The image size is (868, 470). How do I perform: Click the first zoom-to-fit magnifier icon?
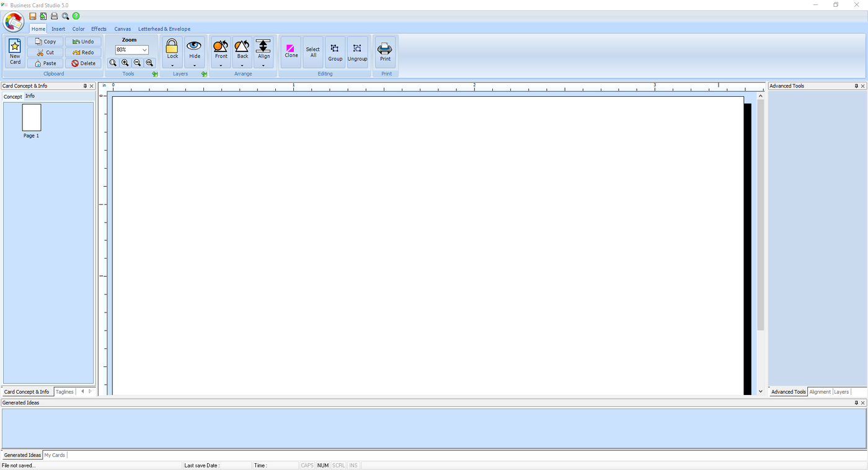pos(113,63)
